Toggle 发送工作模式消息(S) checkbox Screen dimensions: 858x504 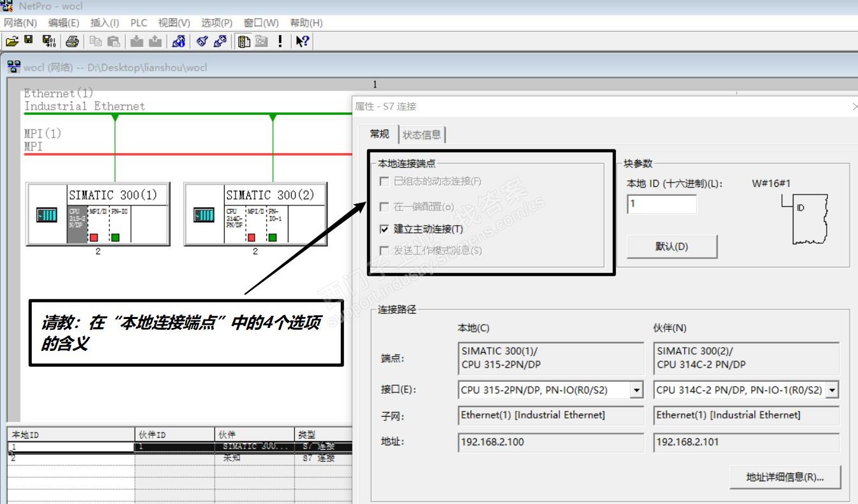tap(384, 251)
